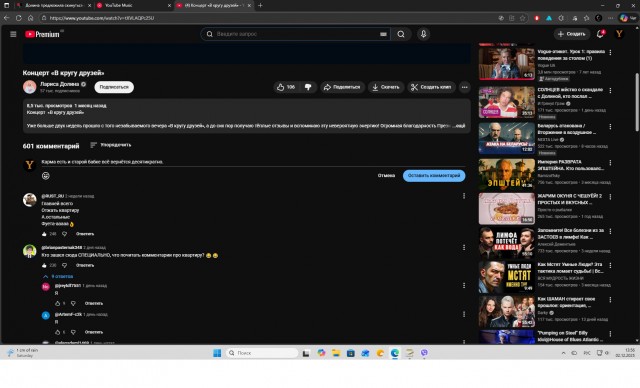Click the Поделиться share button

point(342,87)
